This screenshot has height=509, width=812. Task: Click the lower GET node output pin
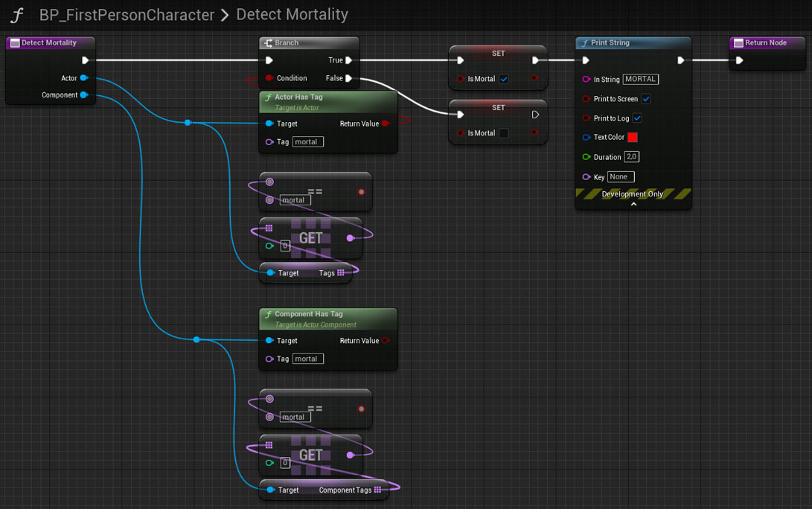(x=350, y=455)
